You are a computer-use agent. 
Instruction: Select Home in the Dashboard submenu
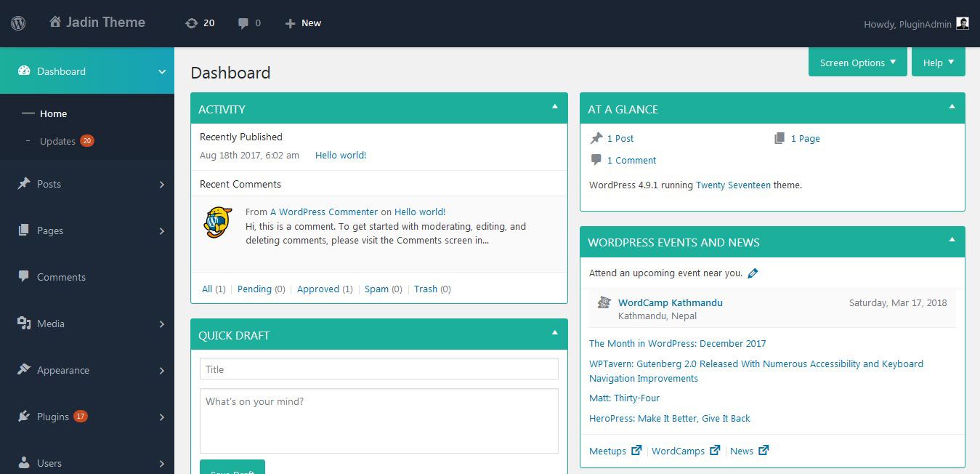coord(53,113)
